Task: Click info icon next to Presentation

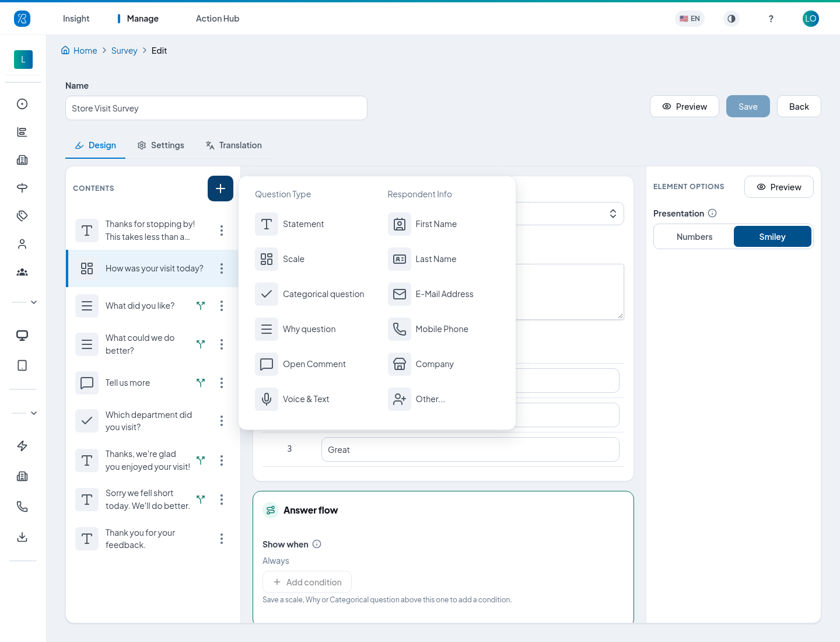Action: click(712, 213)
